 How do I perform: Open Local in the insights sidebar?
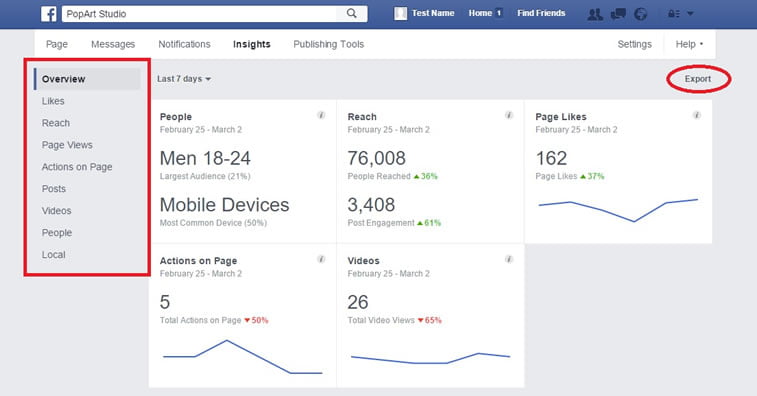pos(54,255)
